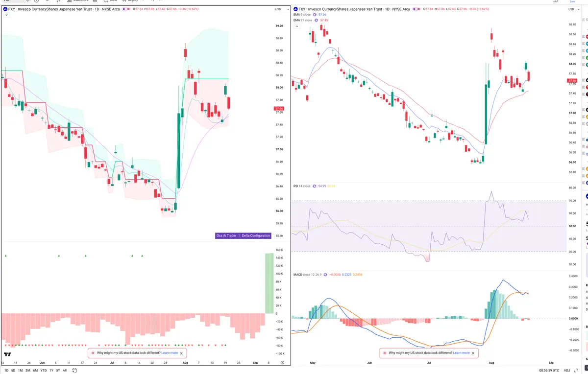588x374 pixels.
Task: Click the 57.66 price tag on right chart
Action: (x=572, y=80)
